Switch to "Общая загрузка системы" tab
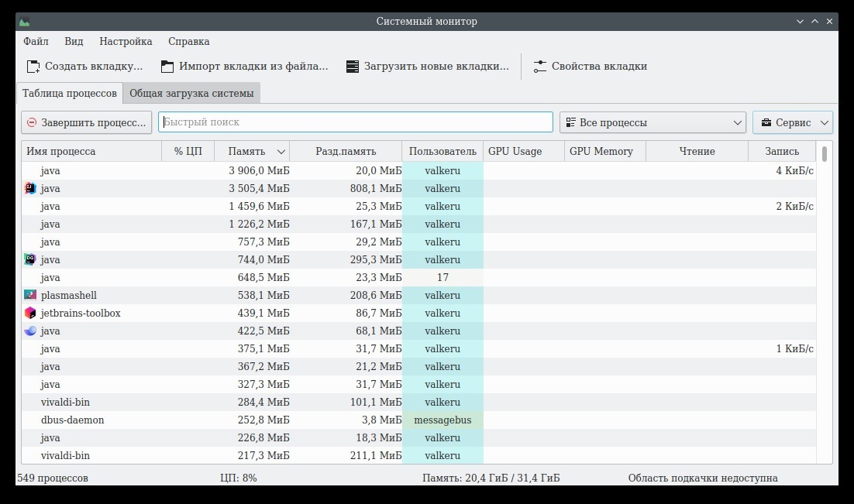The image size is (854, 504). coord(191,94)
